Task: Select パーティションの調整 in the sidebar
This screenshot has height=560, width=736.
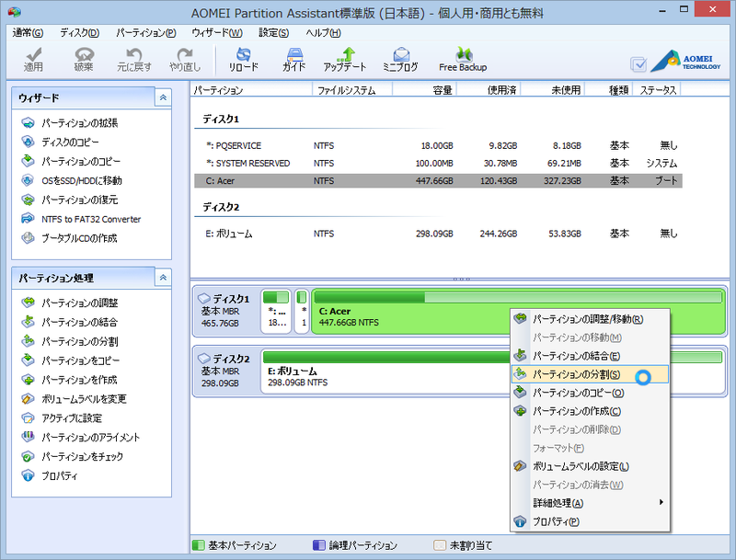Action: [70, 303]
